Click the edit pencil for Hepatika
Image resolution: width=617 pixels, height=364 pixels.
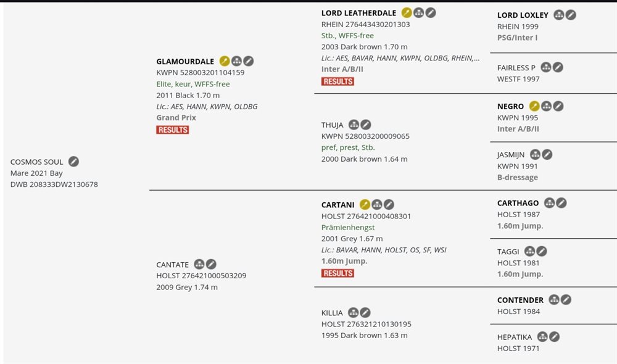point(555,337)
